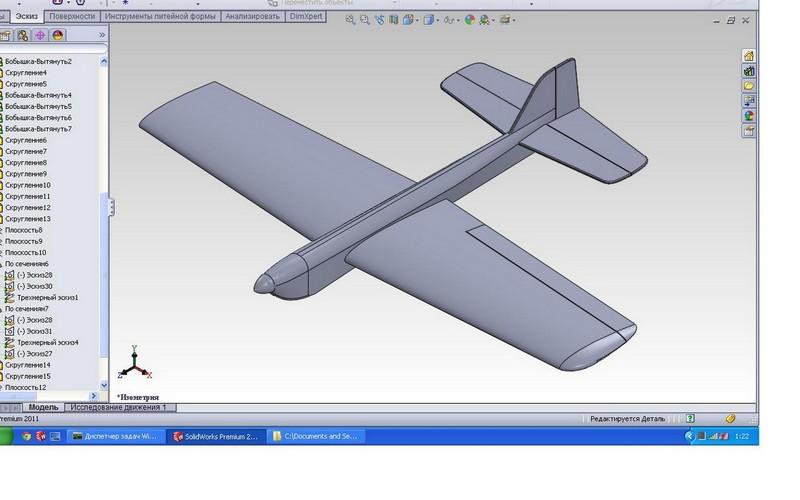Open the File Explorer folder icon in task pane
Screen dimensions: 800x500
click(x=748, y=86)
